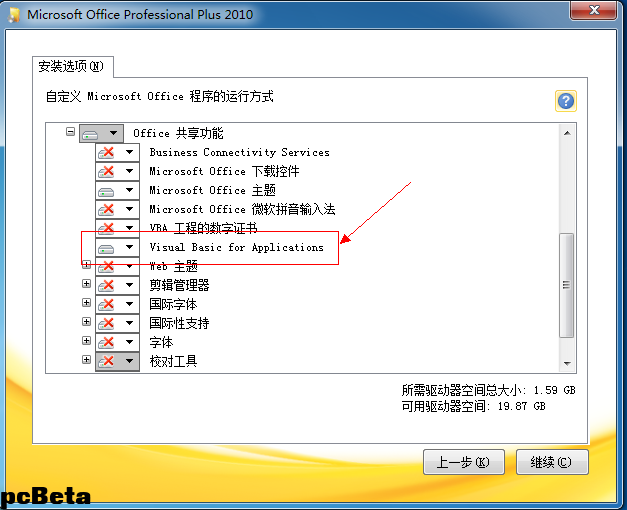
Task: Click the unavailable icon for 微软拼音输入法
Action: 106,210
